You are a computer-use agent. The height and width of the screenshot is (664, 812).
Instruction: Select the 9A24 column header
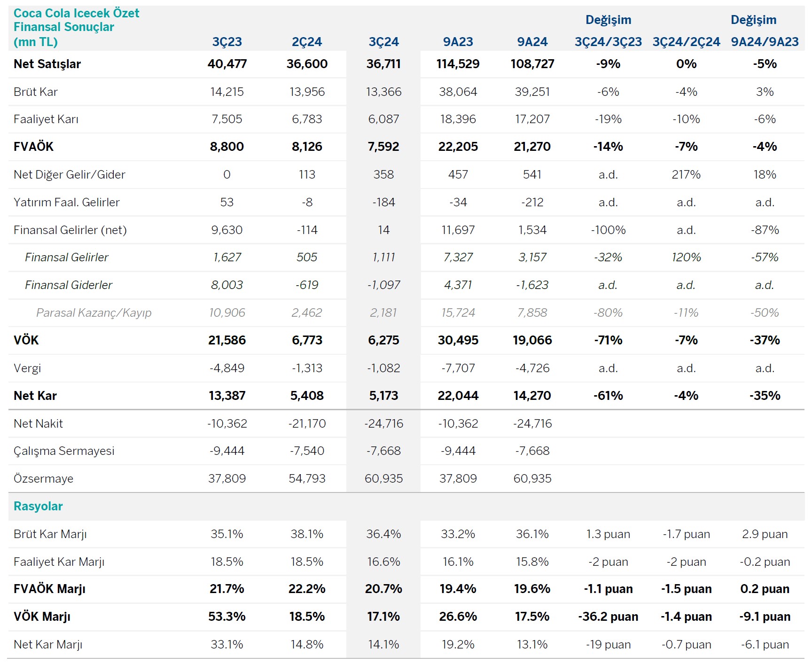[532, 42]
